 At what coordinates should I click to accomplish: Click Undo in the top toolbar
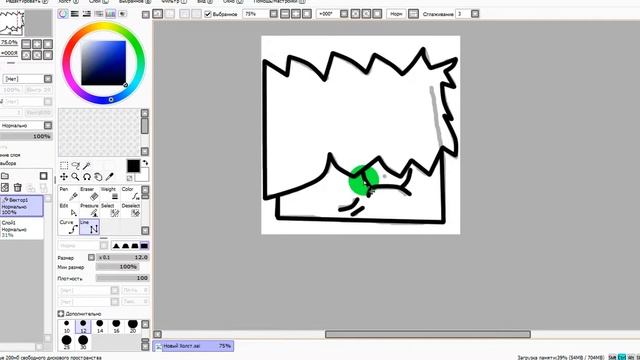click(158, 14)
